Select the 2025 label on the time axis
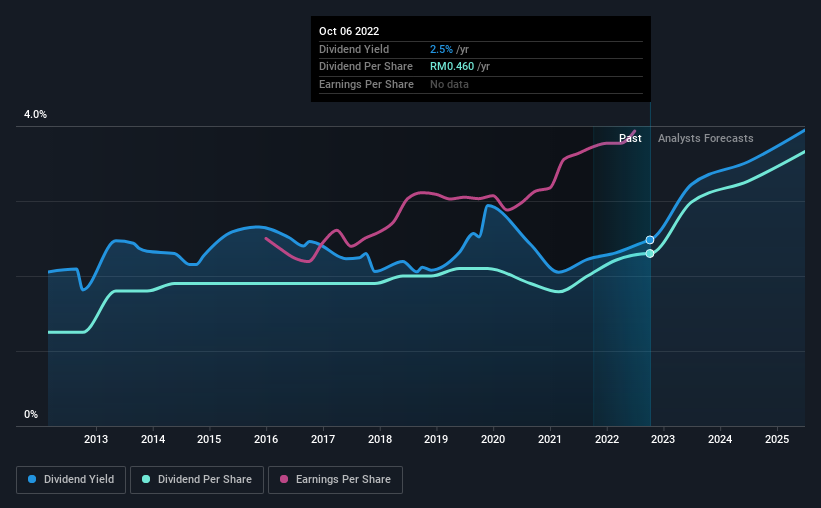 pos(777,439)
